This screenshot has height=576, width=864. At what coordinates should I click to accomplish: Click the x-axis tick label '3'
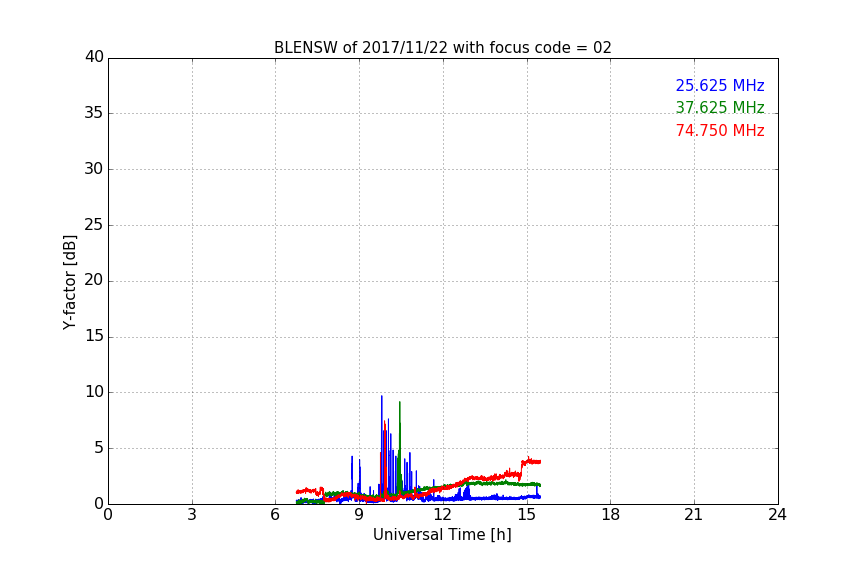pos(192,515)
